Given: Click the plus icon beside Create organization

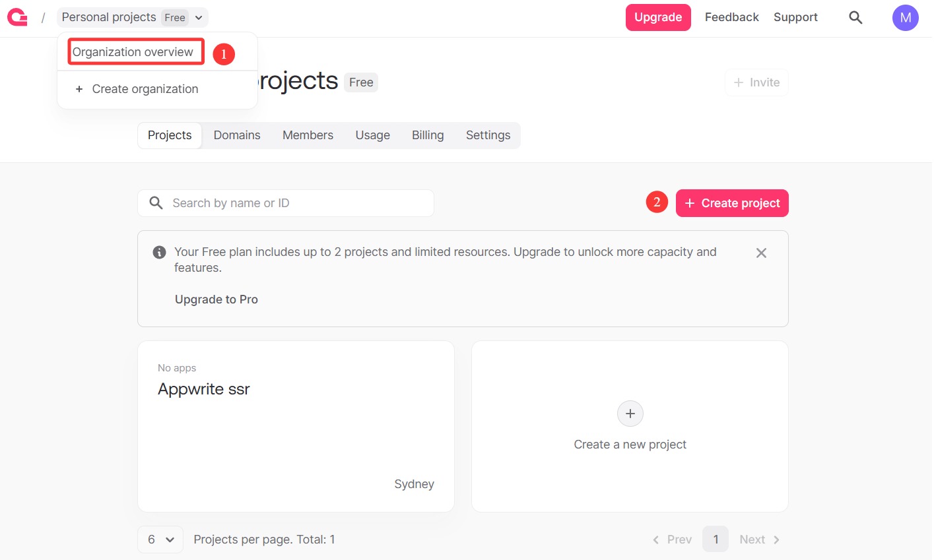Looking at the screenshot, I should coord(79,89).
